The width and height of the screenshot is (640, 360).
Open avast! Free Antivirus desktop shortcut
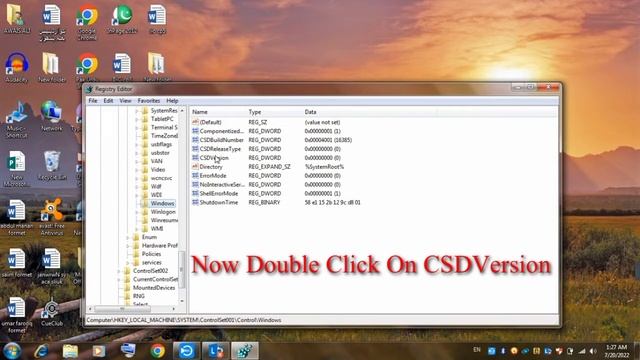pyautogui.click(x=51, y=217)
